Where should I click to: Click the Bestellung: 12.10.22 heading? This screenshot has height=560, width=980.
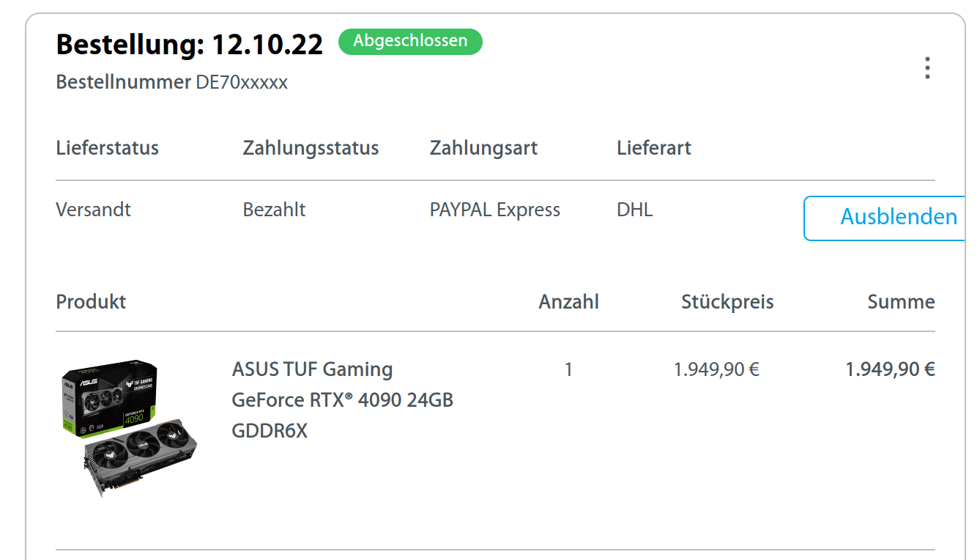pos(189,45)
